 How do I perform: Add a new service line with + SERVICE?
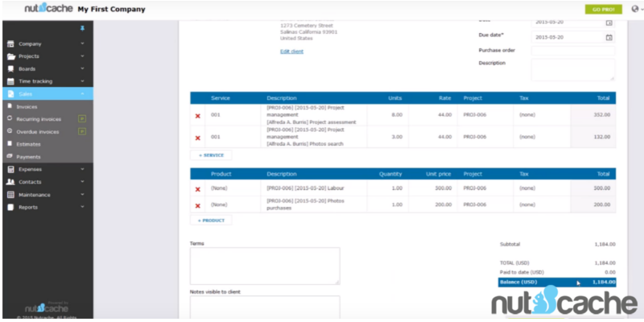[x=211, y=155]
